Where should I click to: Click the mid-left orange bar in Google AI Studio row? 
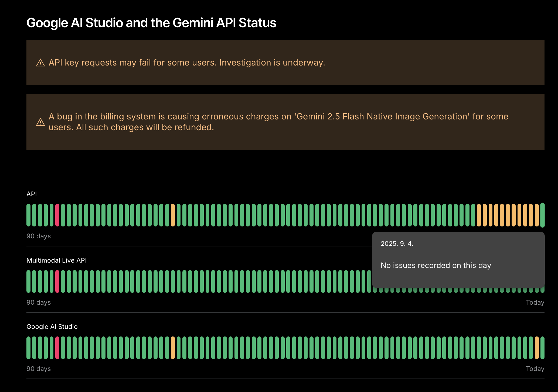click(x=173, y=348)
